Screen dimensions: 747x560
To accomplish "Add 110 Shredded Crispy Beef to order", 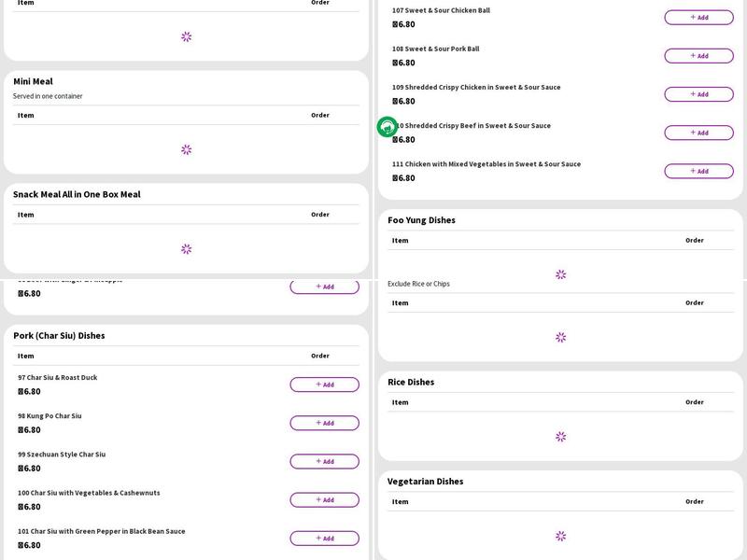I will click(698, 133).
